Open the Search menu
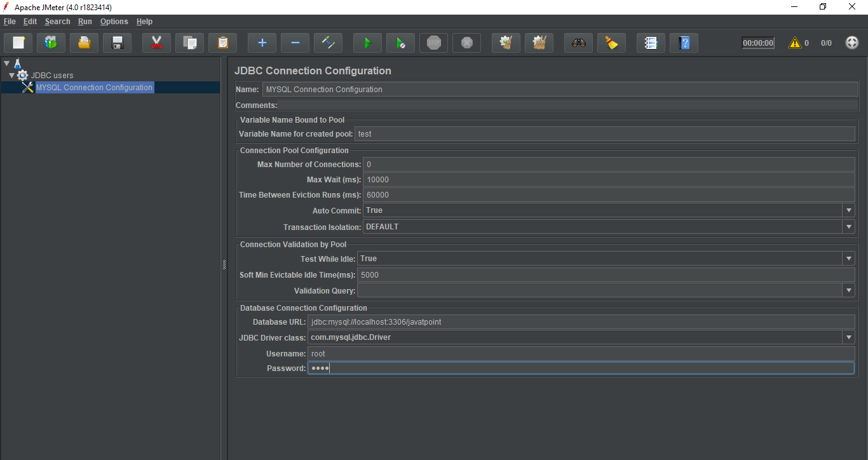Image resolution: width=868 pixels, height=460 pixels. pyautogui.click(x=57, y=22)
